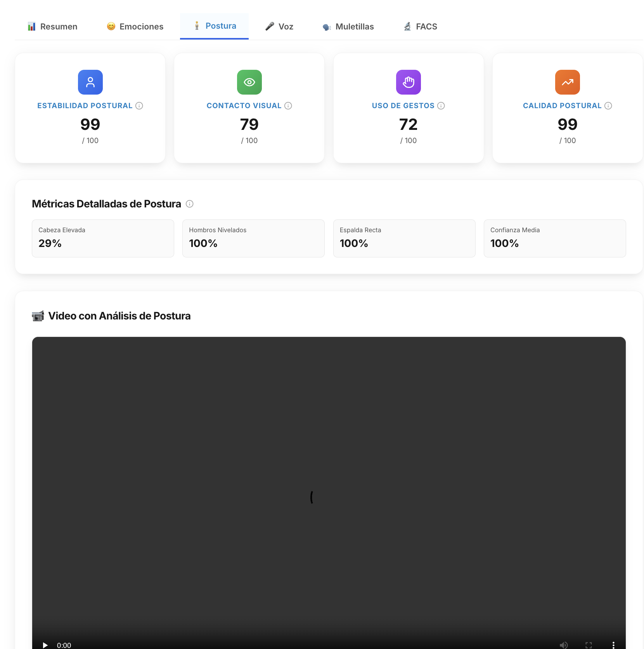Click the Espalda Recta 100% metric card
Viewport: 644px width, 649px height.
tap(404, 238)
